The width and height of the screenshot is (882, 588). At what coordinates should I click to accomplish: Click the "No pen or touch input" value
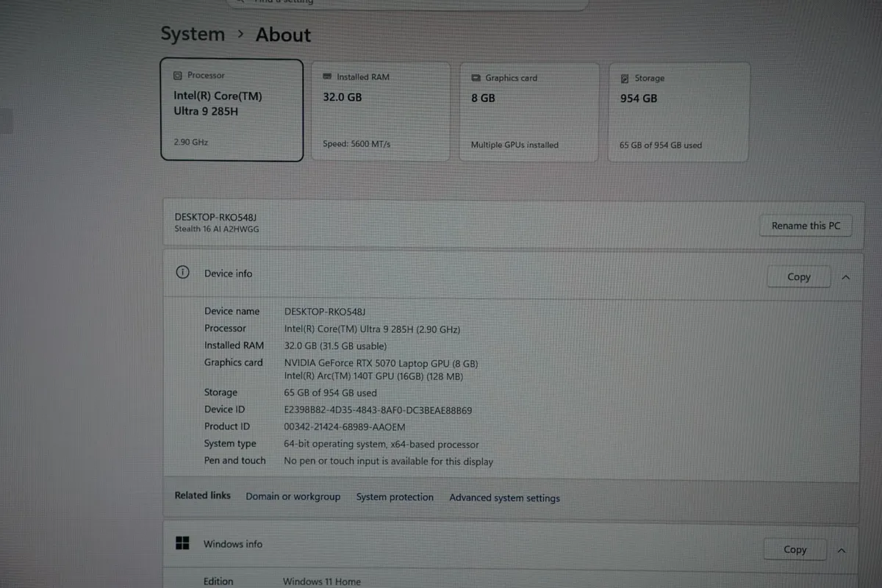point(389,462)
